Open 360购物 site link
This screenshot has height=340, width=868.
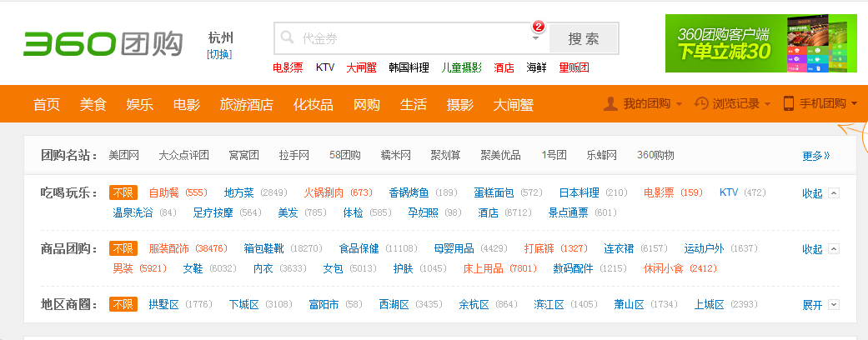coord(656,155)
